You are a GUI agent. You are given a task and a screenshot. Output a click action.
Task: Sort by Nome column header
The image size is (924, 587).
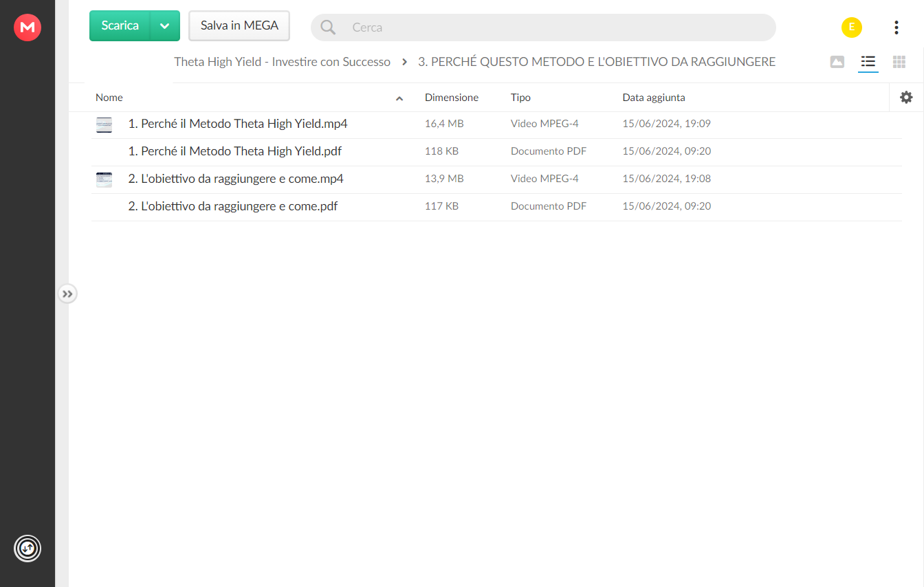pyautogui.click(x=109, y=98)
